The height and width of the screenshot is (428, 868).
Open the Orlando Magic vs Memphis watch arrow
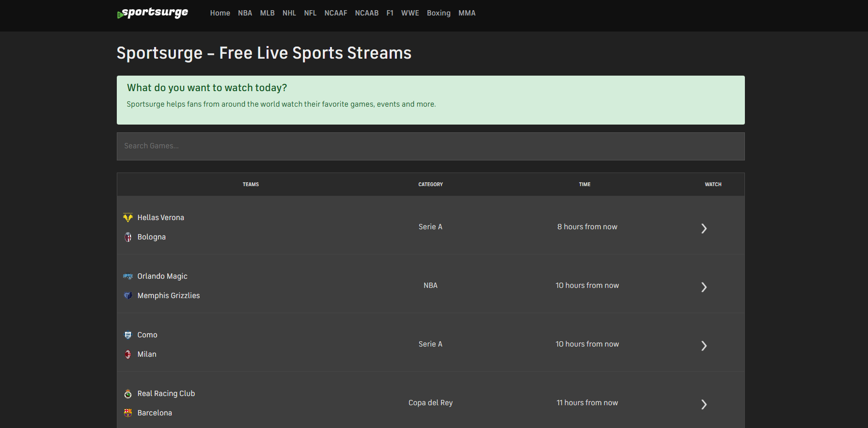coord(704,287)
